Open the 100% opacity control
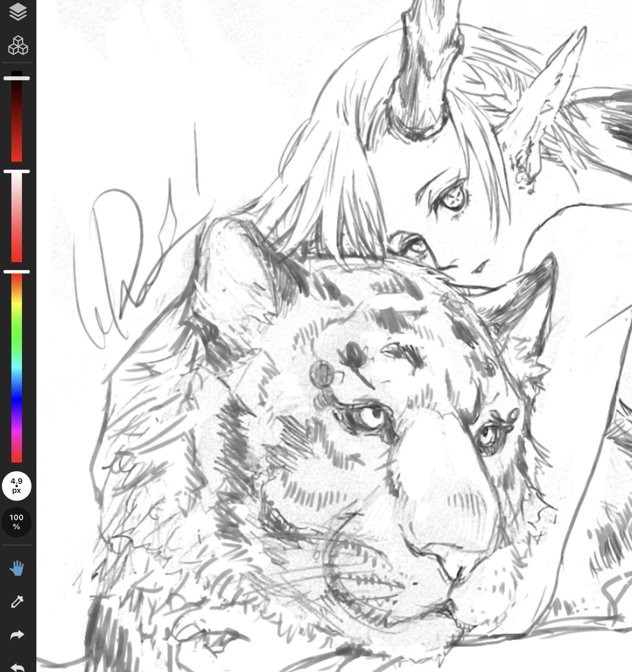 (x=17, y=522)
